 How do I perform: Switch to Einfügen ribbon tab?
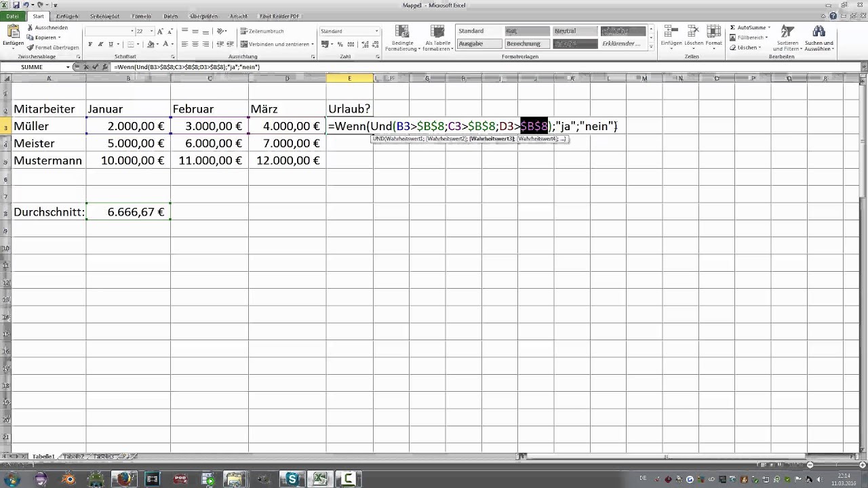(66, 16)
